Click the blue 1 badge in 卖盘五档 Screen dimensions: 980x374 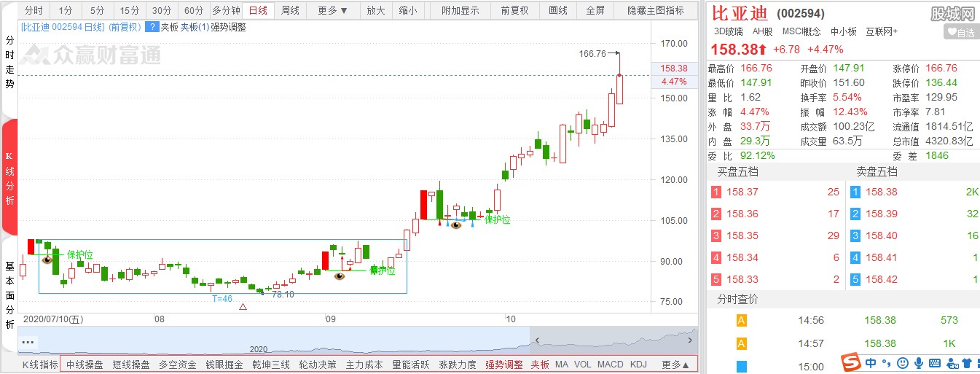(x=855, y=192)
